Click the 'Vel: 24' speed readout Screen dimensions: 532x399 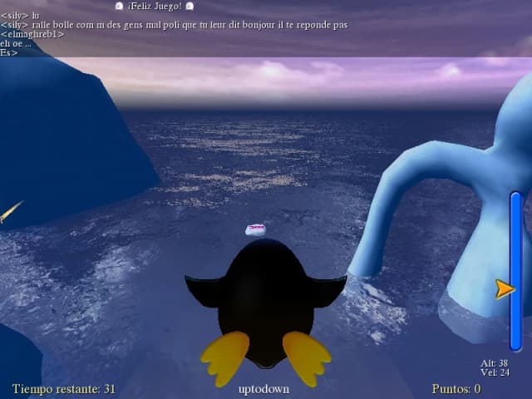click(495, 372)
